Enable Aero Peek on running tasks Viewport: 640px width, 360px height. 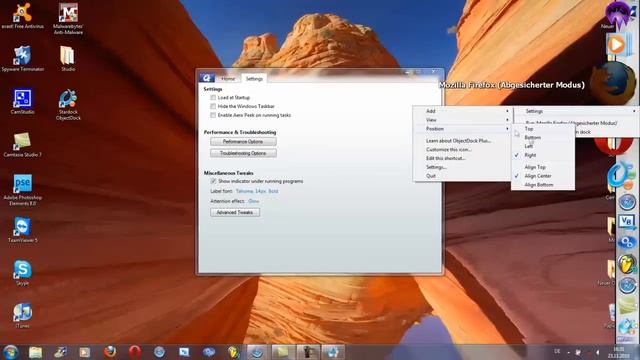pyautogui.click(x=213, y=115)
